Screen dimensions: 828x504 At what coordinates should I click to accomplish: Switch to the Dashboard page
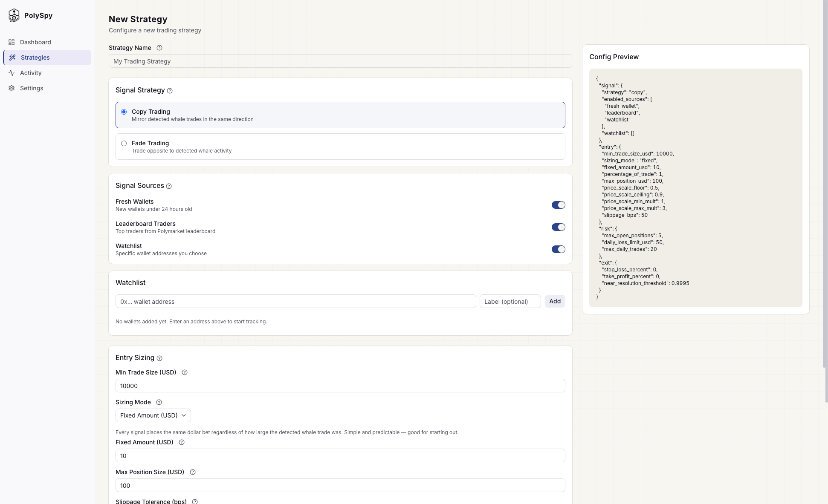35,42
